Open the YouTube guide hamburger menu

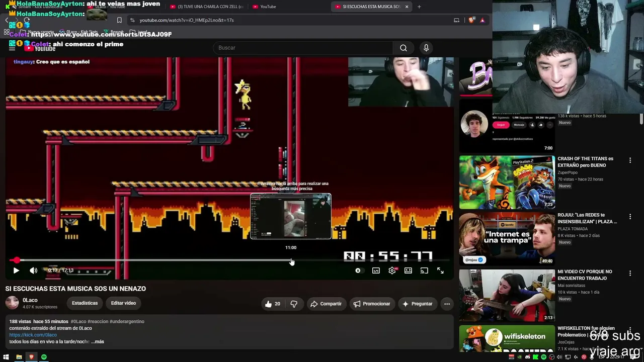[12, 48]
